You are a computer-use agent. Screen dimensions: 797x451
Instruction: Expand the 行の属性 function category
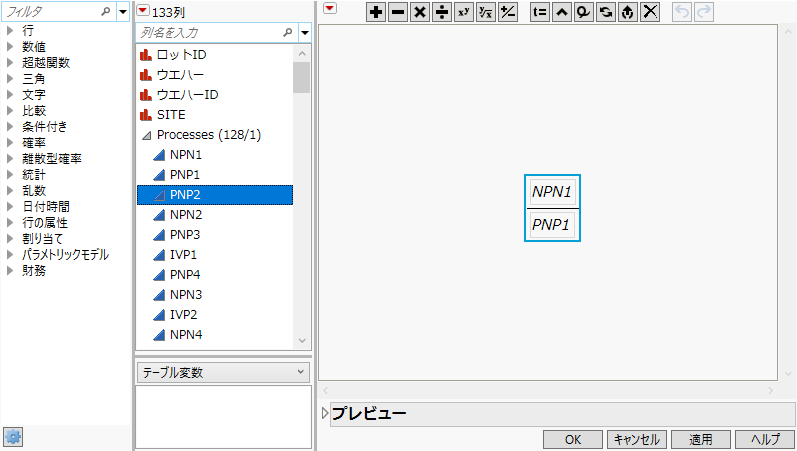(10, 223)
